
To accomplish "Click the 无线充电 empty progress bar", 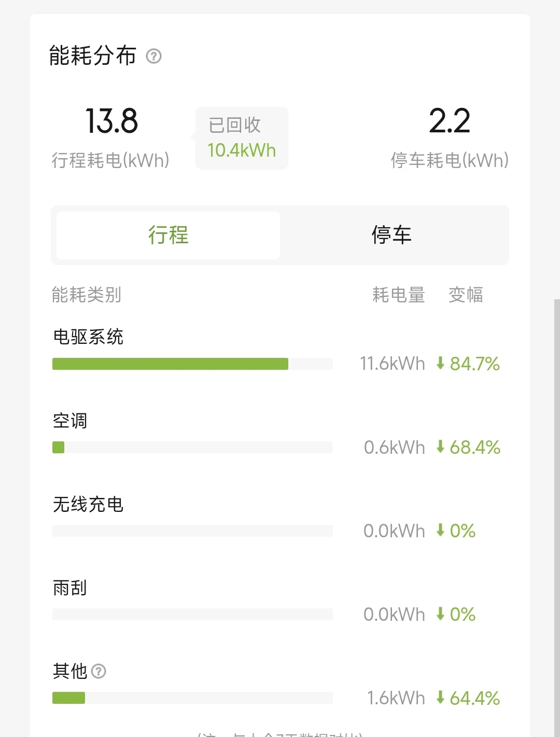I will [x=192, y=531].
